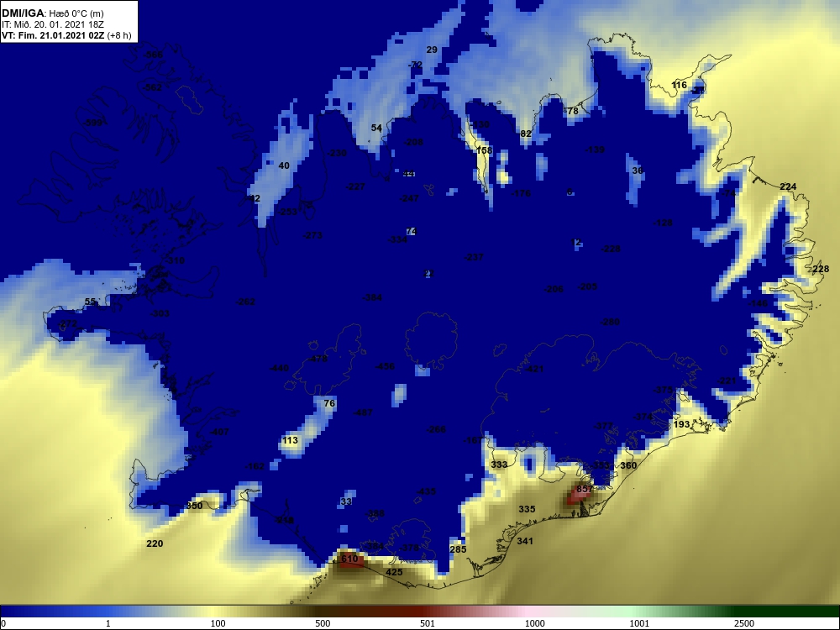Select the 54 value on the map
The width and height of the screenshot is (840, 630).
[x=376, y=128]
